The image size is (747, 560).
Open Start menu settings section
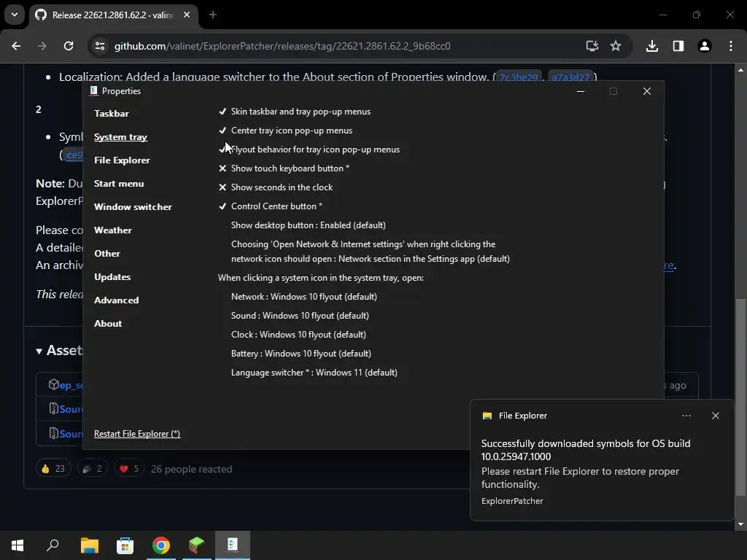point(119,183)
